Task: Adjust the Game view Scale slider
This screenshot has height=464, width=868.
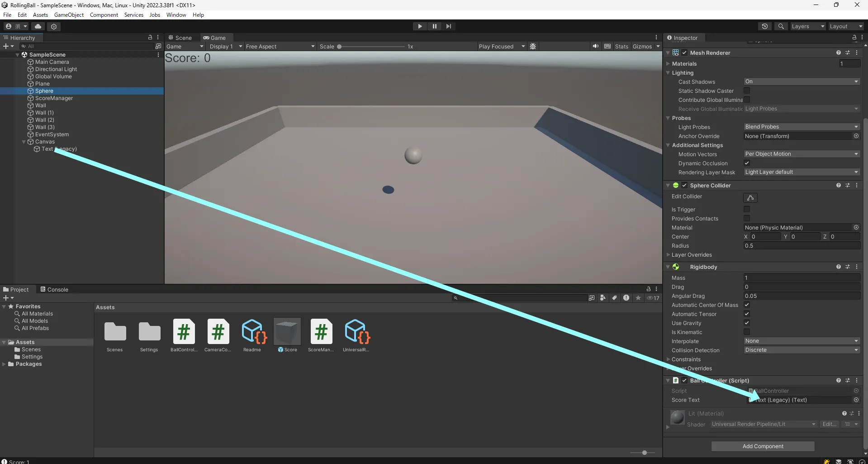Action: click(x=339, y=47)
